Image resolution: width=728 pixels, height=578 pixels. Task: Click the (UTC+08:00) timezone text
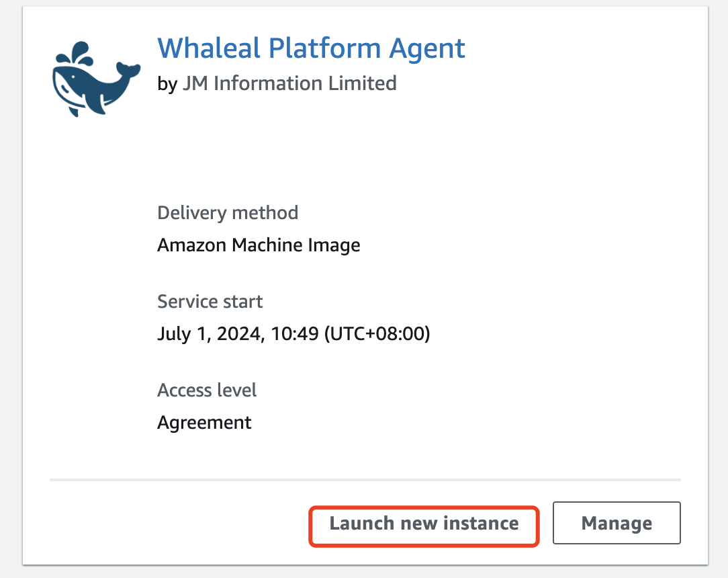[x=377, y=334]
